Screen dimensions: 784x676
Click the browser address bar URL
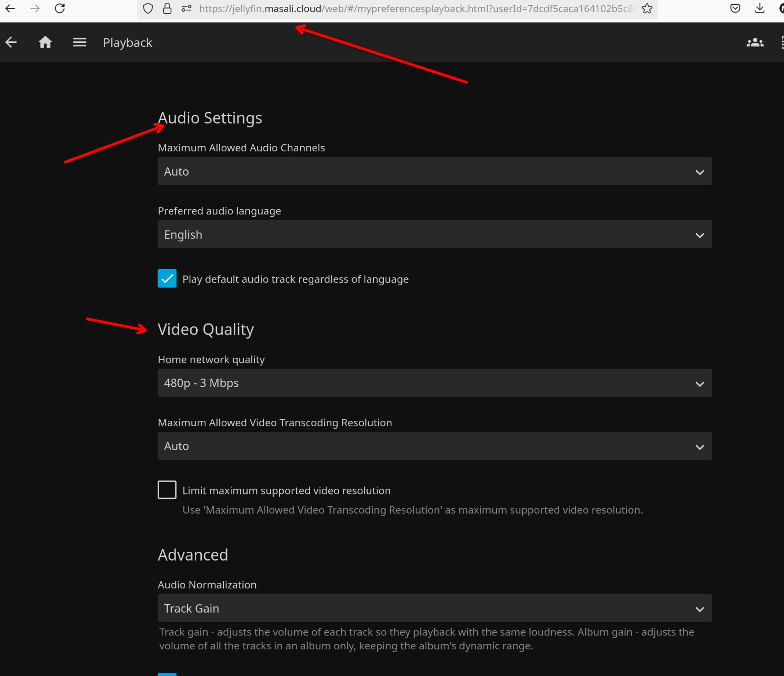coord(414,8)
